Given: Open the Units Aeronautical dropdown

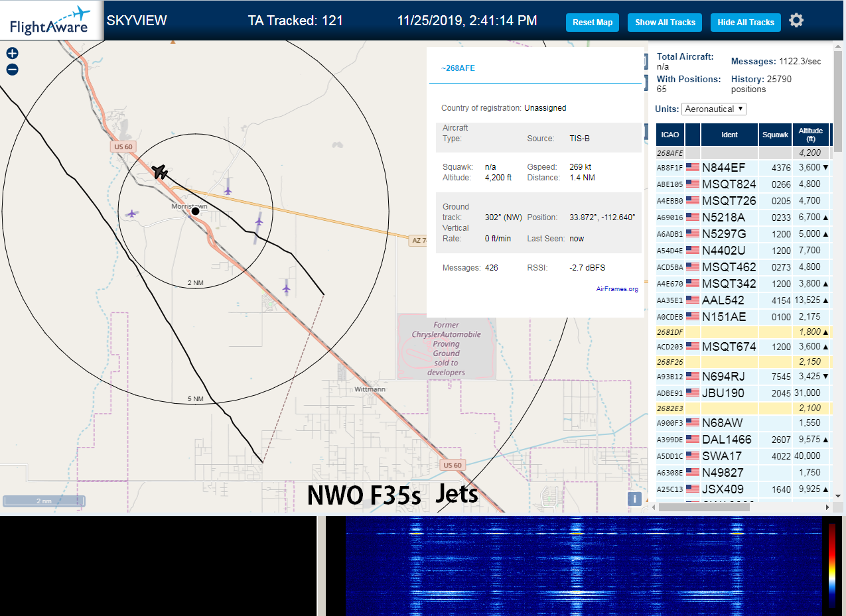Looking at the screenshot, I should [714, 109].
